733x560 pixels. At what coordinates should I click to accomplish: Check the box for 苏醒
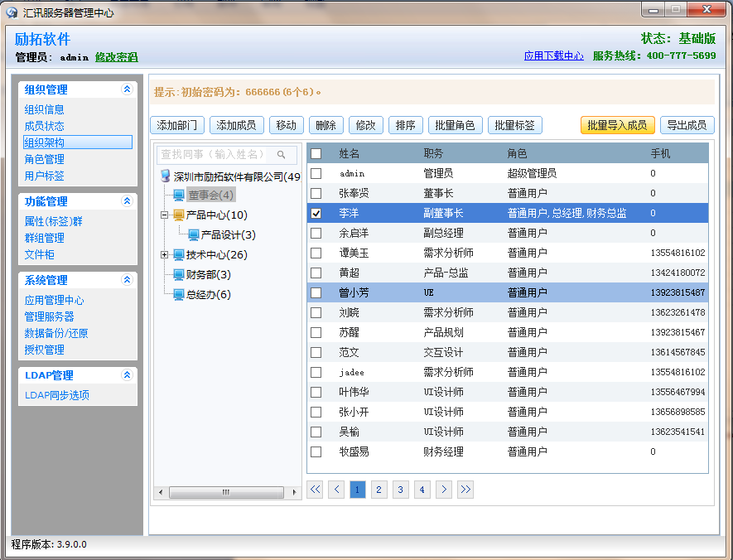pyautogui.click(x=316, y=332)
